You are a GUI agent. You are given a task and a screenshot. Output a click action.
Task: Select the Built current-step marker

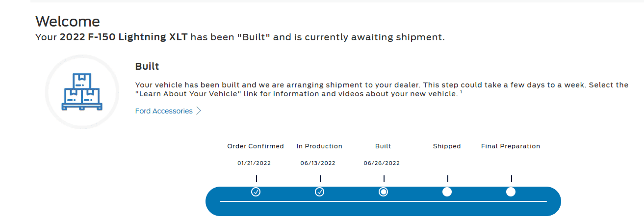point(384,192)
